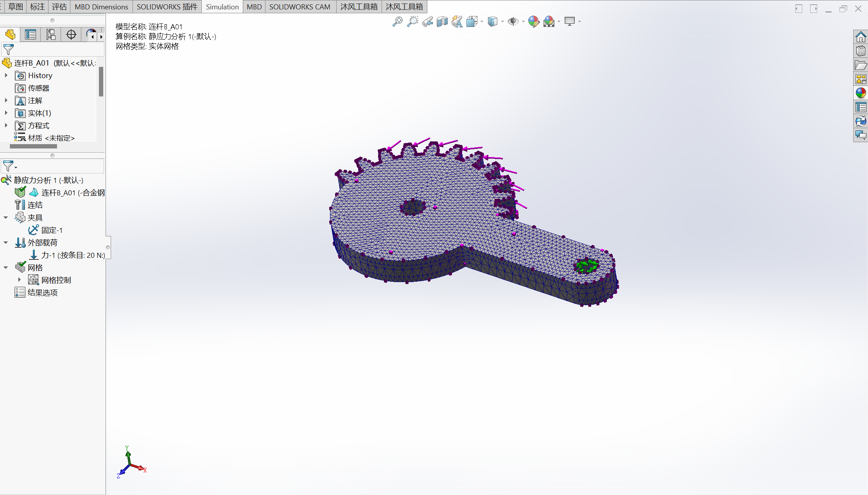Open the Custom Properties task pane icon
The width and height of the screenshot is (868, 495).
pyautogui.click(x=861, y=107)
